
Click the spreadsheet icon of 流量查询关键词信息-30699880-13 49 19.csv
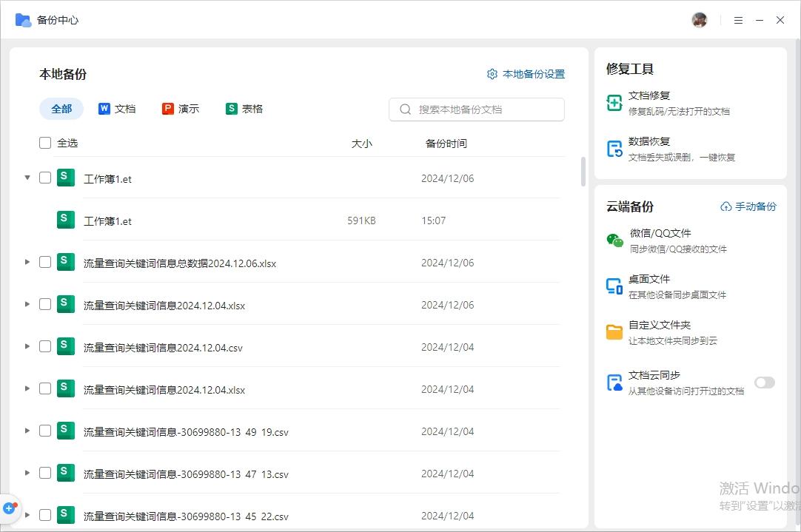[65, 431]
